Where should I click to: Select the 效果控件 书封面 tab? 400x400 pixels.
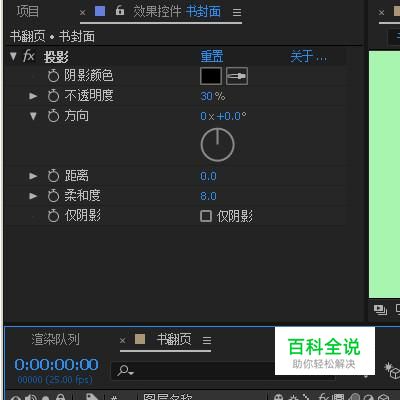177,12
